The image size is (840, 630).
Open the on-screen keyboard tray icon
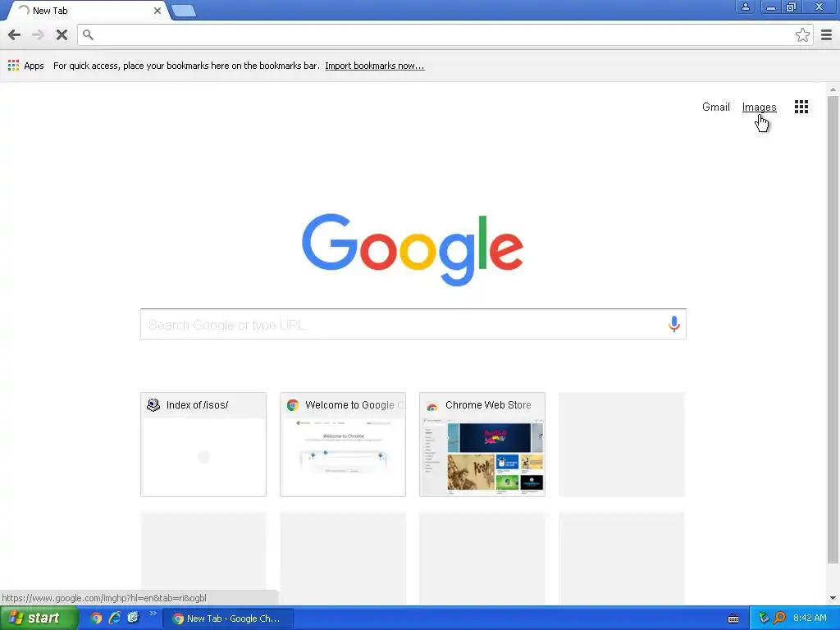(733, 619)
